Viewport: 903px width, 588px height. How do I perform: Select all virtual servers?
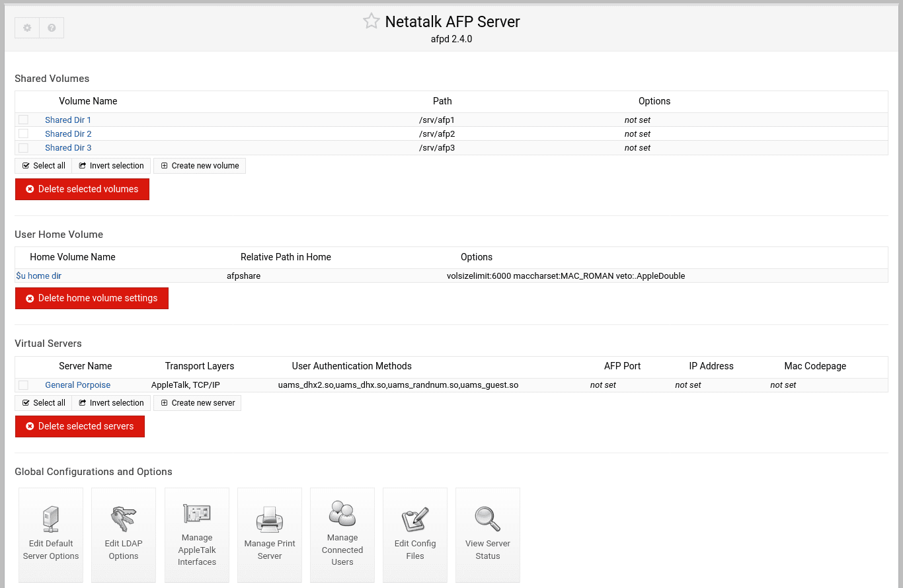(43, 403)
